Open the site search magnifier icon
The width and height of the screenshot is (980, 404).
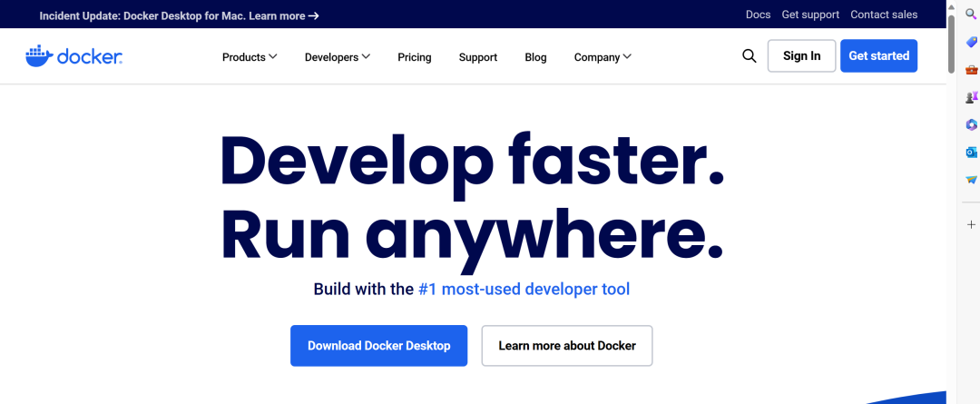(749, 56)
